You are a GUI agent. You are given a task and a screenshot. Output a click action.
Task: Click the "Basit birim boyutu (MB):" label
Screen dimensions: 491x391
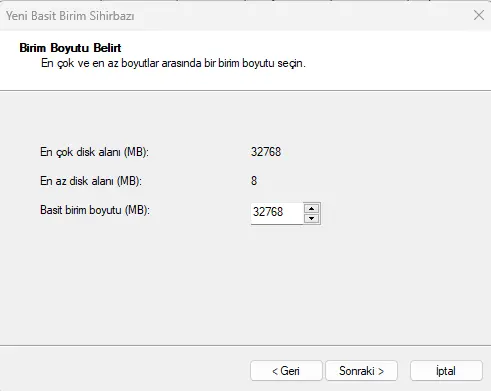coord(95,210)
